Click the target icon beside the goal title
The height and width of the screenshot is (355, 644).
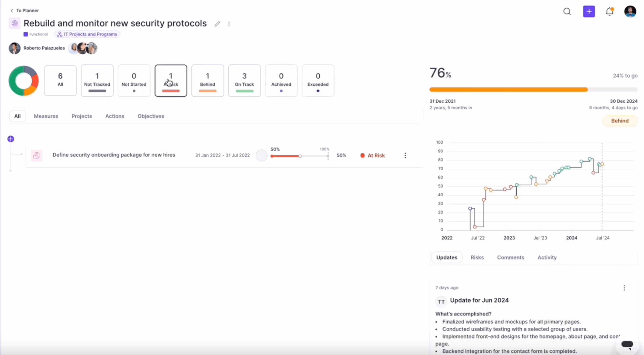tap(14, 23)
